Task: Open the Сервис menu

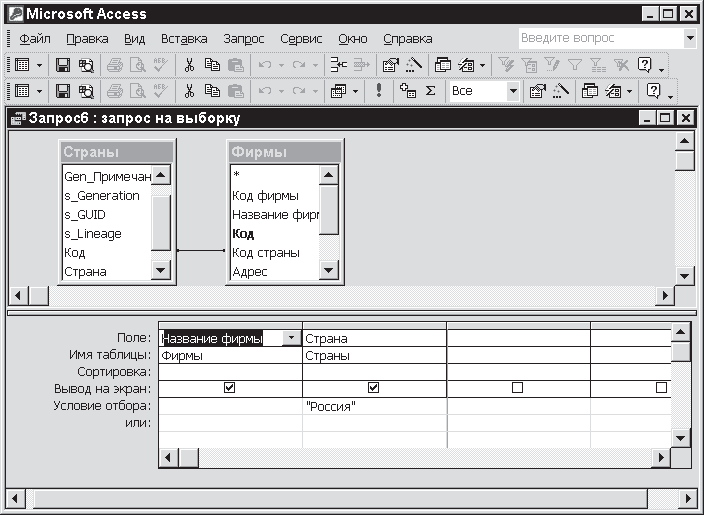Action: [300, 39]
